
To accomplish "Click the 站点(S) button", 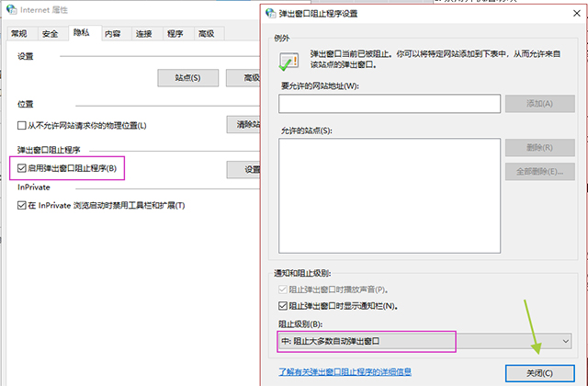I will pos(187,77).
